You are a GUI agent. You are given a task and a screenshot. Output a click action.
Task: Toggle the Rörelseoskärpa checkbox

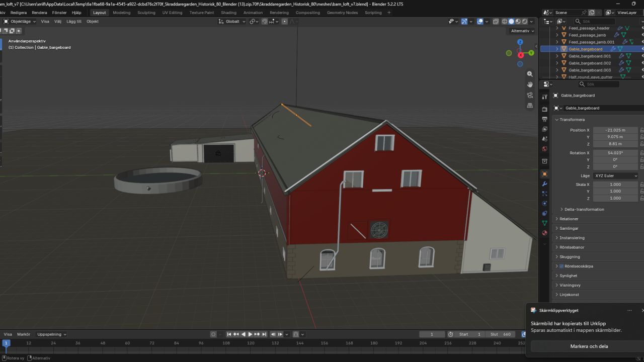tap(562, 266)
